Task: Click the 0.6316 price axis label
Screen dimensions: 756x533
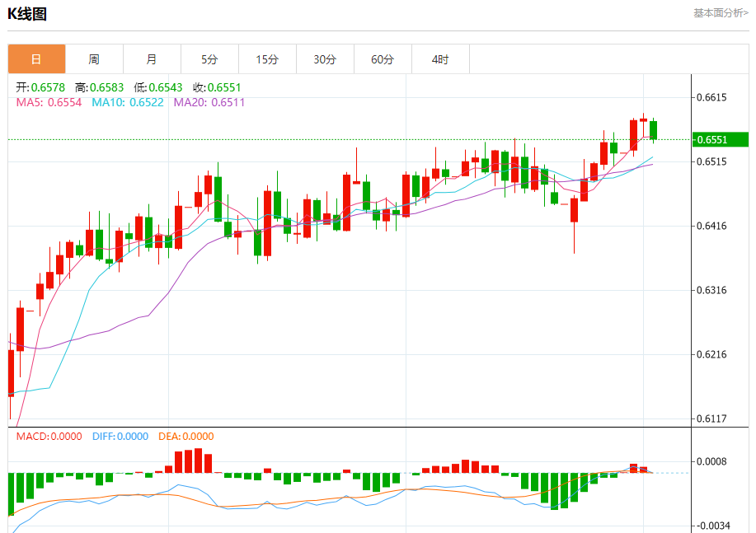Action: pos(712,290)
